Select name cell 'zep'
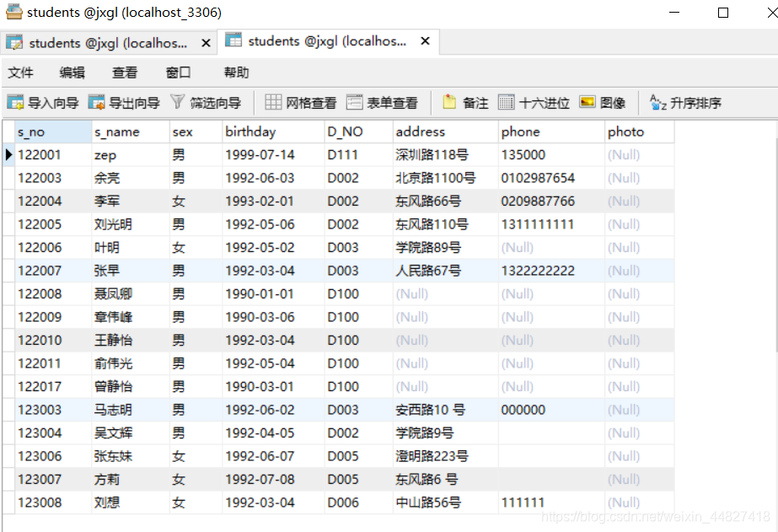Viewport: 778px width, 532px height. click(x=131, y=155)
